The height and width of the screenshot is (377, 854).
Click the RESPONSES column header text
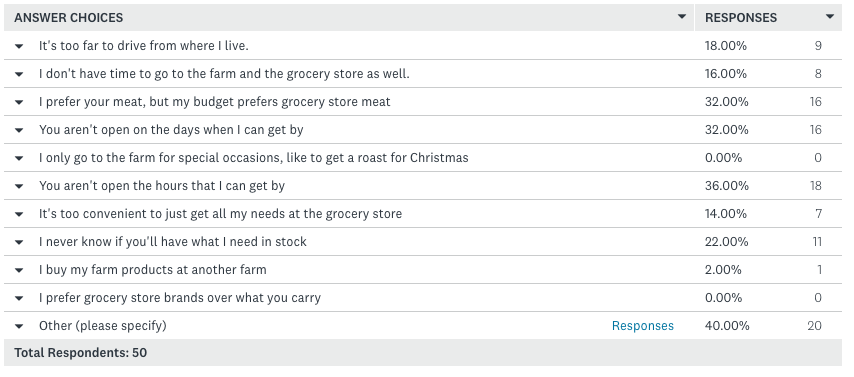pyautogui.click(x=741, y=17)
